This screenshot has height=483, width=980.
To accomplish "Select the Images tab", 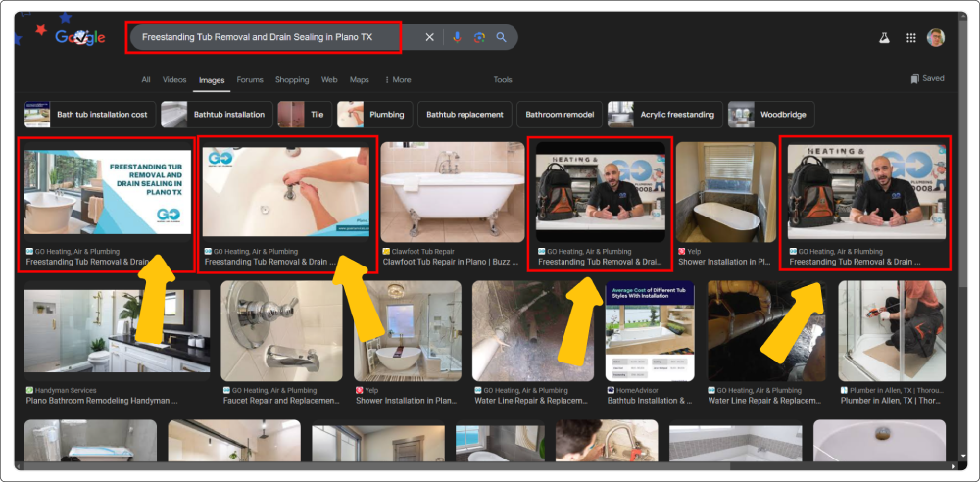I will 212,80.
